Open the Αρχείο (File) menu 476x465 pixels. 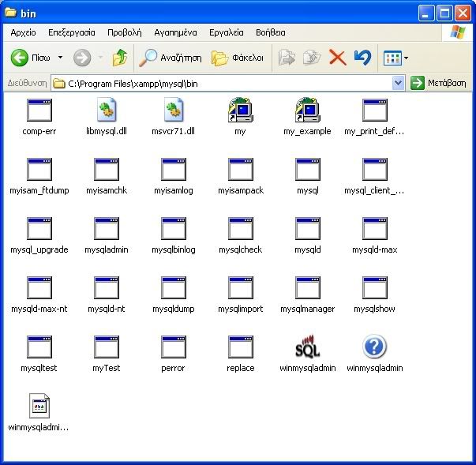23,32
